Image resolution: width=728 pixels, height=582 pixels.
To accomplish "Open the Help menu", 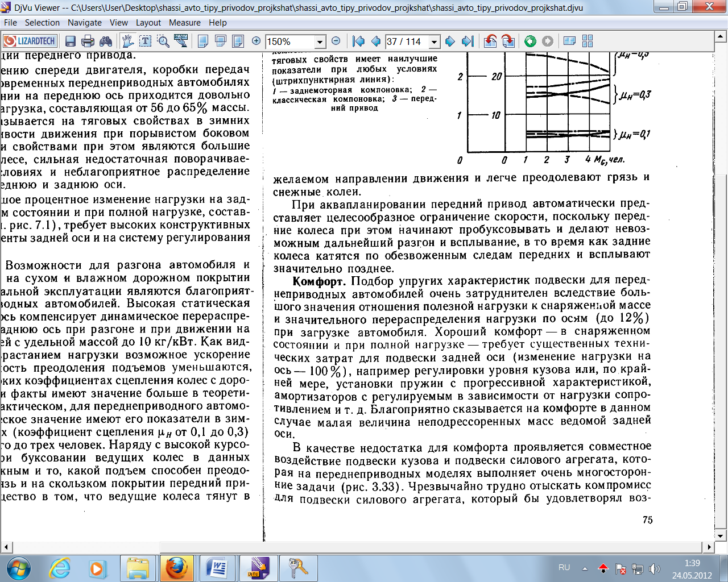I will click(218, 23).
